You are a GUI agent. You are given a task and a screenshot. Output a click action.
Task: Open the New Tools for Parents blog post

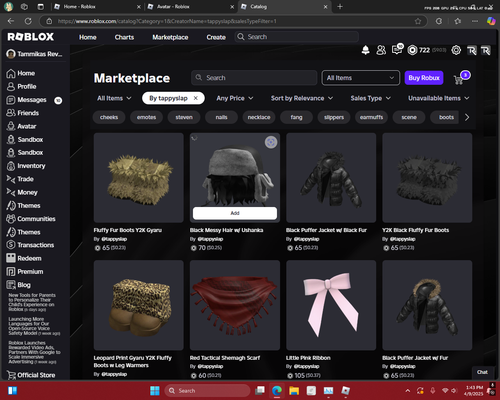click(32, 302)
